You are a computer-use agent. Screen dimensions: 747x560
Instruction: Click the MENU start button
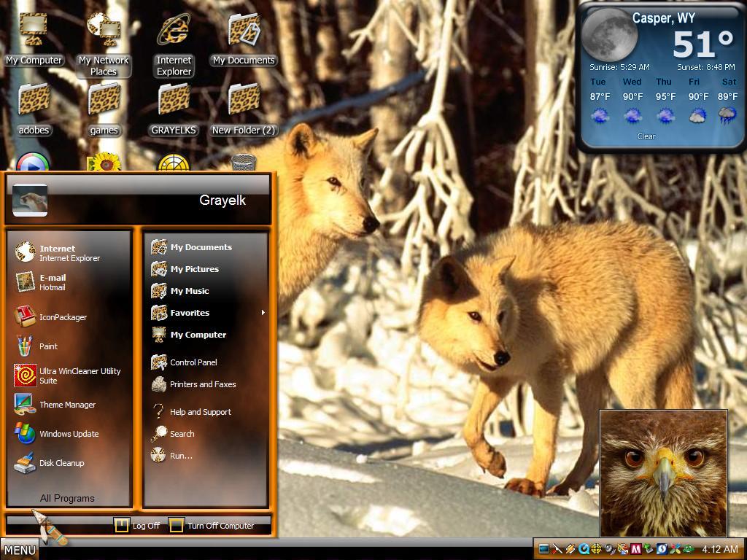[20, 550]
